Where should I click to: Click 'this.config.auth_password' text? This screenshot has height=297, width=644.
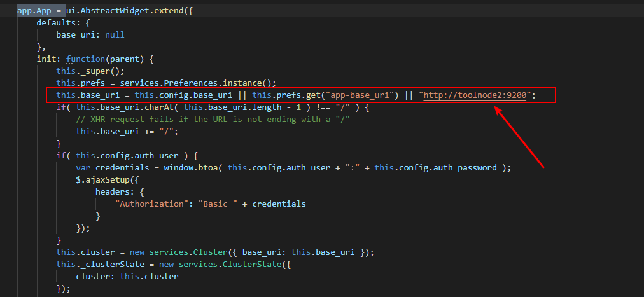tap(435, 167)
